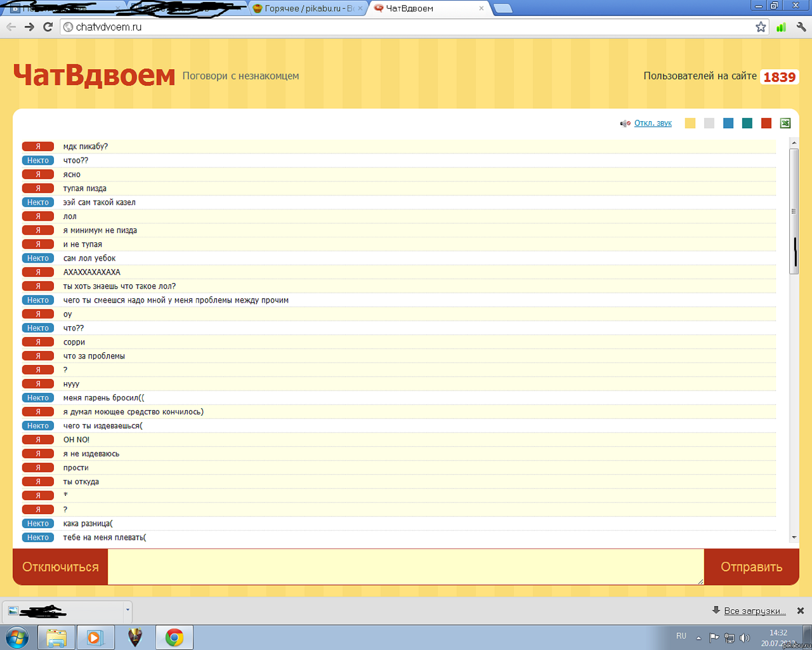Click the Action Center flag icon
This screenshot has height=650, width=812.
[714, 637]
